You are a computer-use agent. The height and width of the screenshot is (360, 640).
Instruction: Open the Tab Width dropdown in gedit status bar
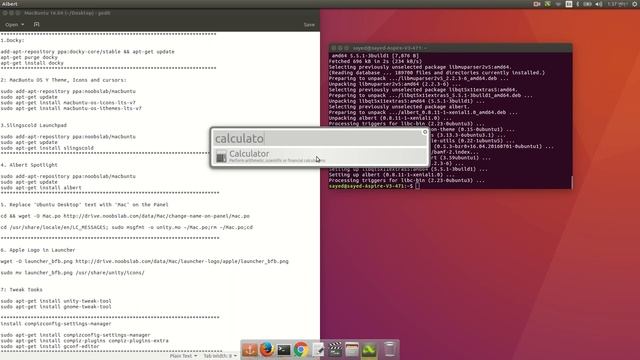(x=220, y=356)
